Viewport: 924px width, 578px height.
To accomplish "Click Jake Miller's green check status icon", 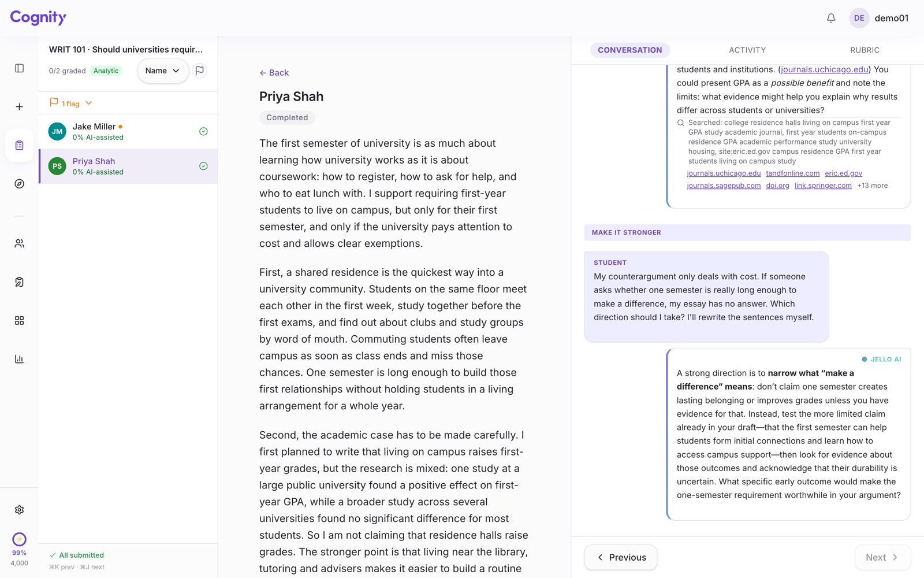I will click(x=203, y=131).
